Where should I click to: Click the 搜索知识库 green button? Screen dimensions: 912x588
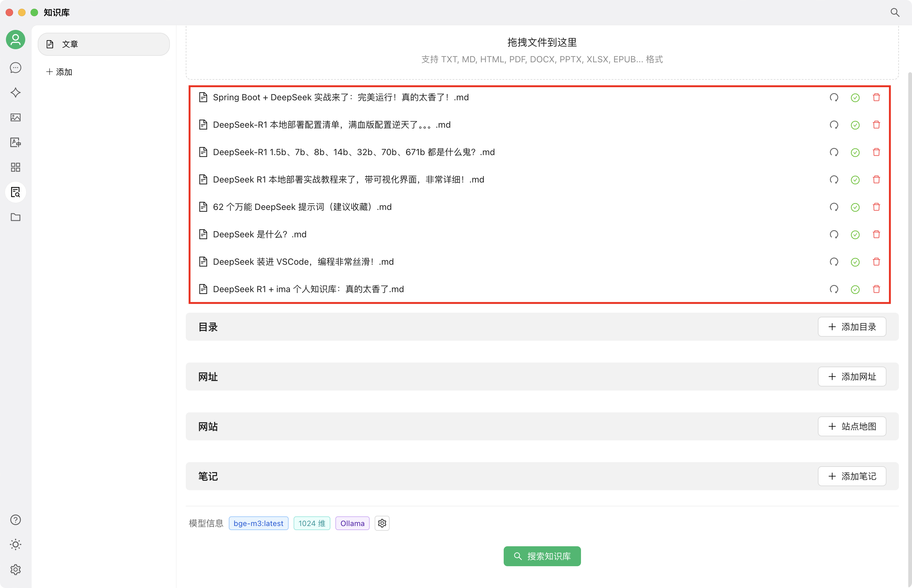tap(542, 556)
